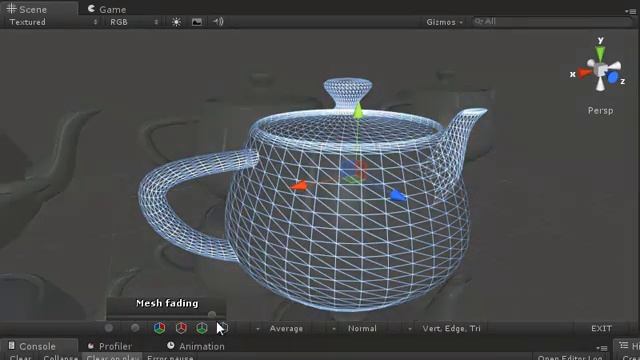Switch to the Animation tab
This screenshot has height=360, width=640.
tap(196, 346)
